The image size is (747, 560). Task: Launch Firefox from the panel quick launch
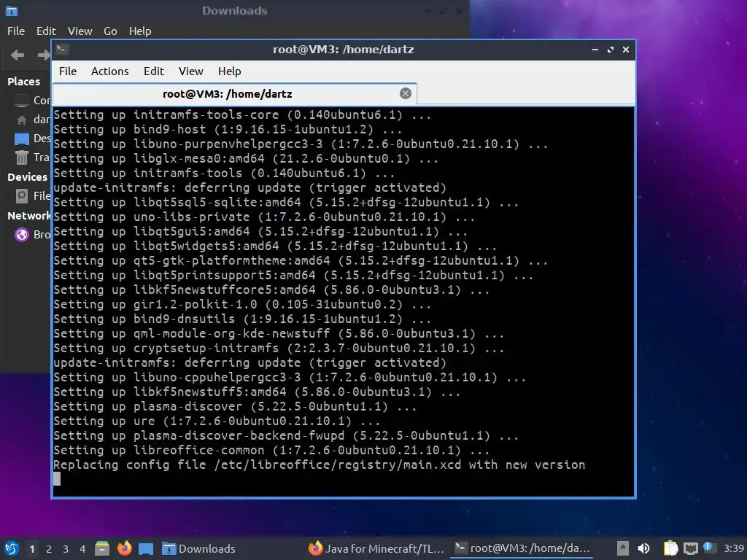click(124, 548)
